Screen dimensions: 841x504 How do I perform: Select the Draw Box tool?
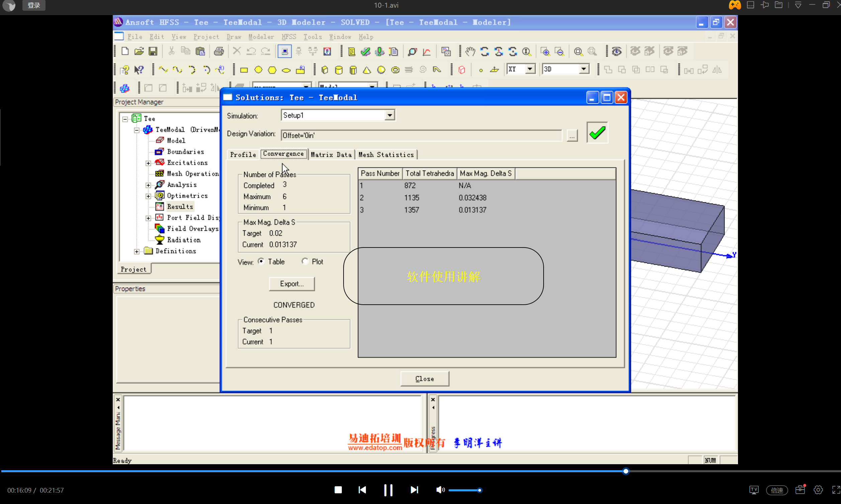pyautogui.click(x=325, y=70)
